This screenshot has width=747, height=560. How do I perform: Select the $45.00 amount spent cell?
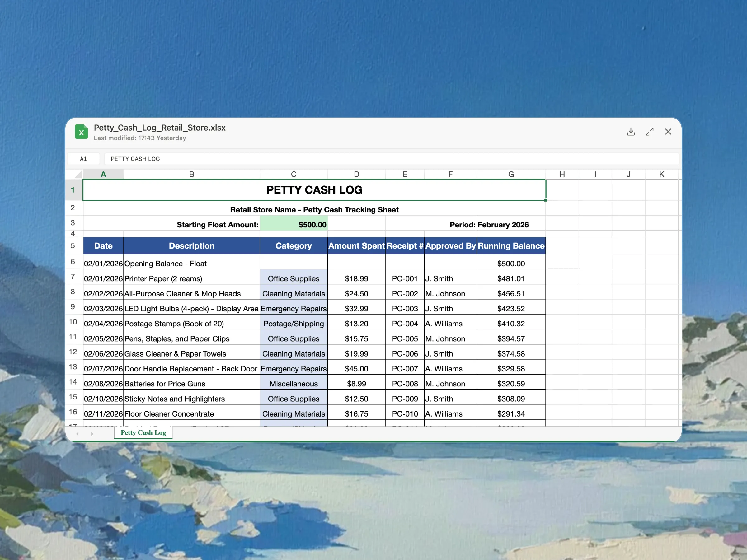356,369
